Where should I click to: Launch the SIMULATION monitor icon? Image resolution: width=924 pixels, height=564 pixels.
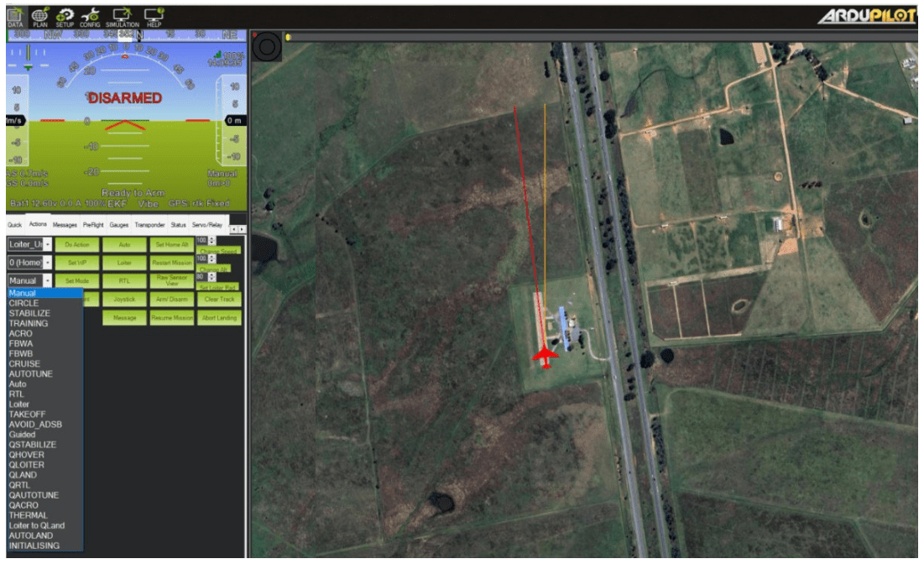[x=122, y=16]
